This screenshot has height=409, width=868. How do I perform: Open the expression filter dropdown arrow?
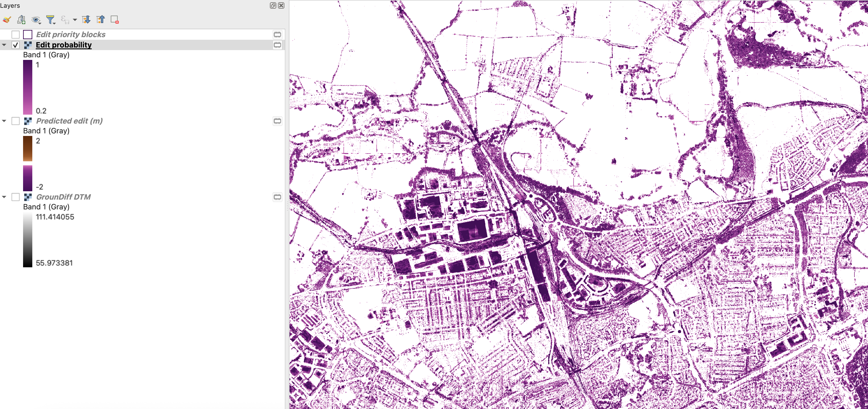coord(75,20)
